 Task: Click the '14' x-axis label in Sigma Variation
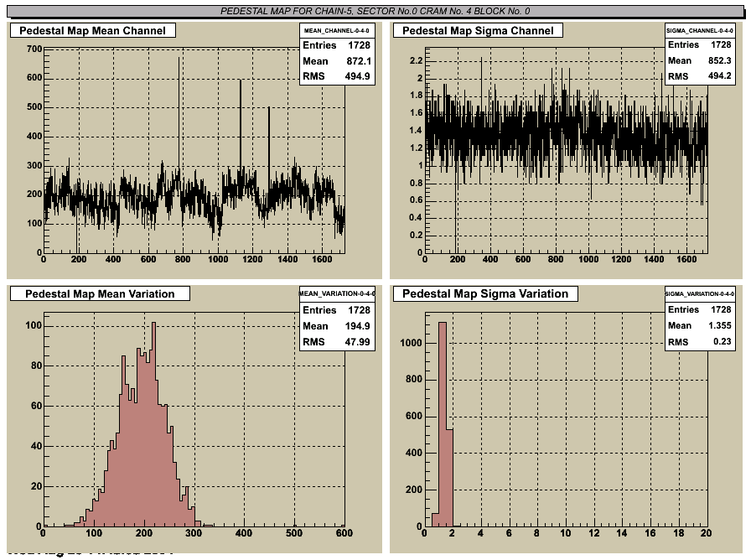pos(622,532)
